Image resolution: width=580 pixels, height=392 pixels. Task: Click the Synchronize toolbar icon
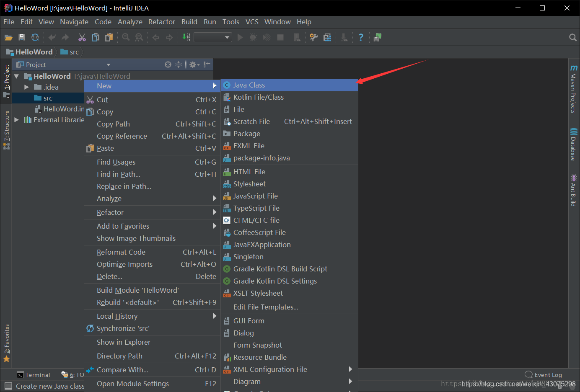pyautogui.click(x=35, y=37)
